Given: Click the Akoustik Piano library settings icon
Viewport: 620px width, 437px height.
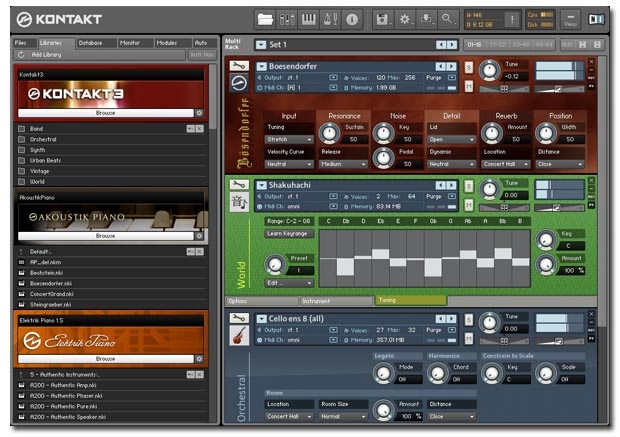Looking at the screenshot, I should pos(199,236).
